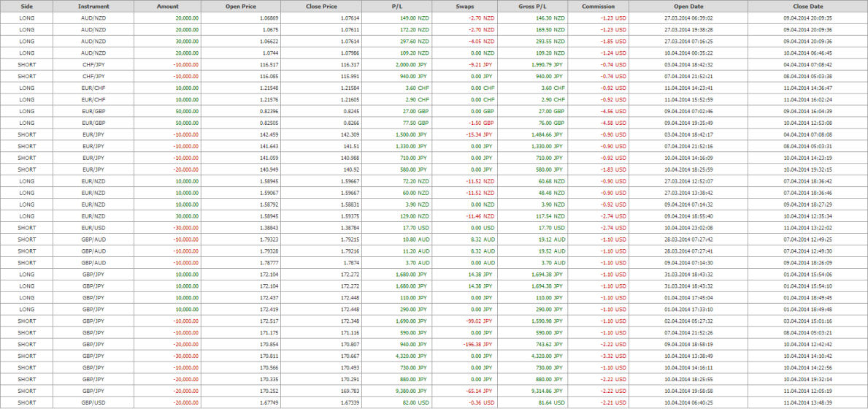Click open price 1.06622
The image size is (868, 409).
point(269,42)
